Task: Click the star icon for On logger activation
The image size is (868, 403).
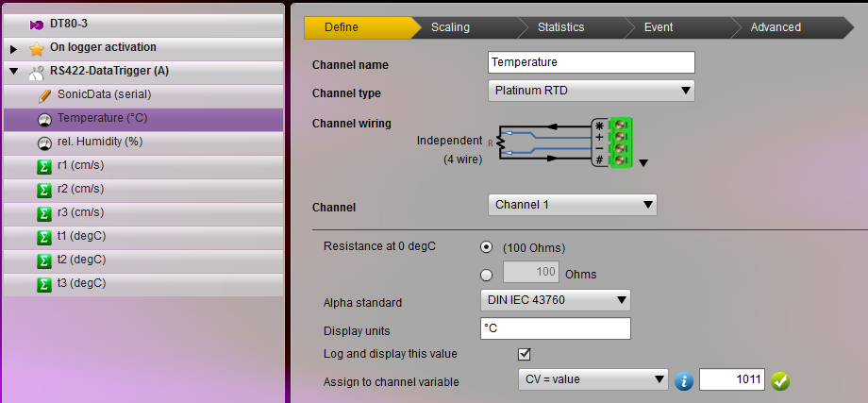Action: point(36,48)
